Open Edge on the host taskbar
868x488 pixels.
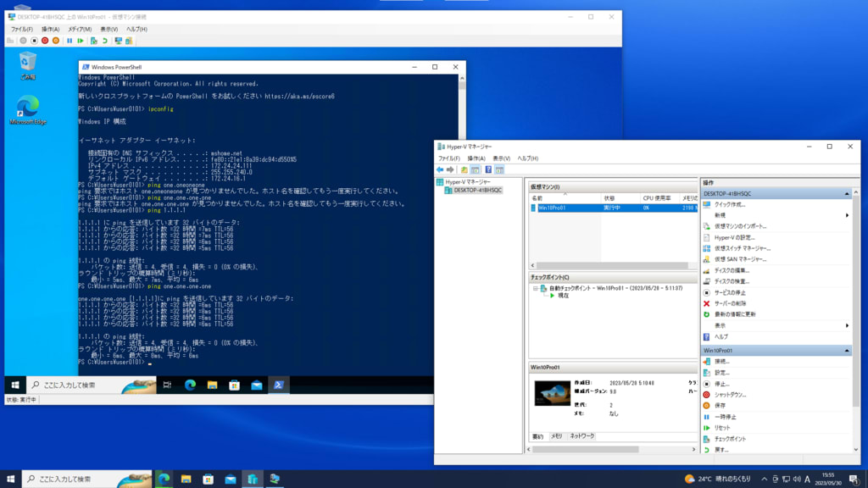click(164, 480)
